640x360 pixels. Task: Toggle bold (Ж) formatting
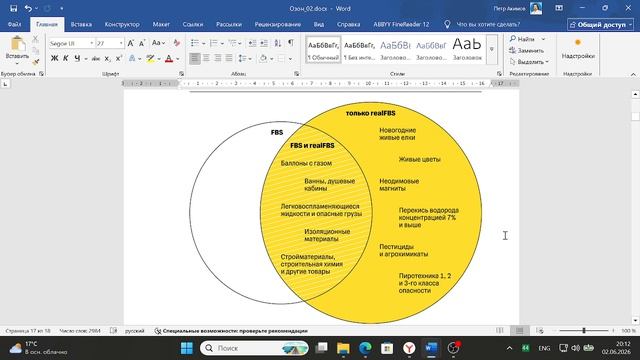pos(54,59)
